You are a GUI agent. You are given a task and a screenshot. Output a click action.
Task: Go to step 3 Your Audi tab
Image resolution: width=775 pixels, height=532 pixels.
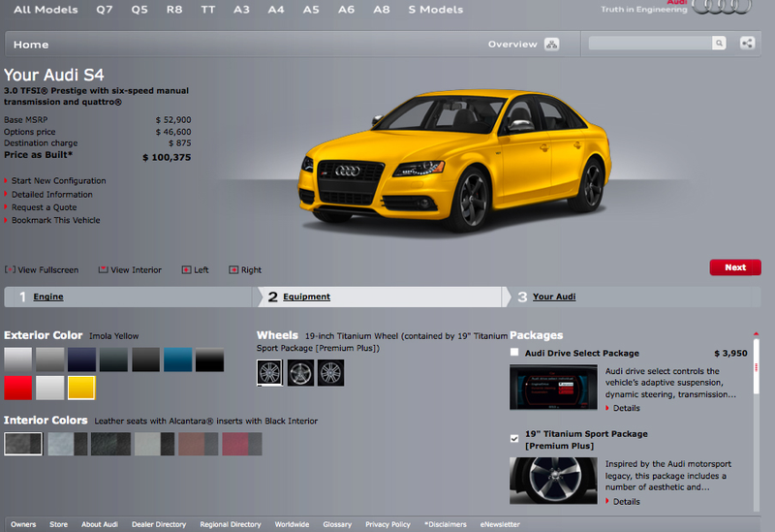pos(554,297)
